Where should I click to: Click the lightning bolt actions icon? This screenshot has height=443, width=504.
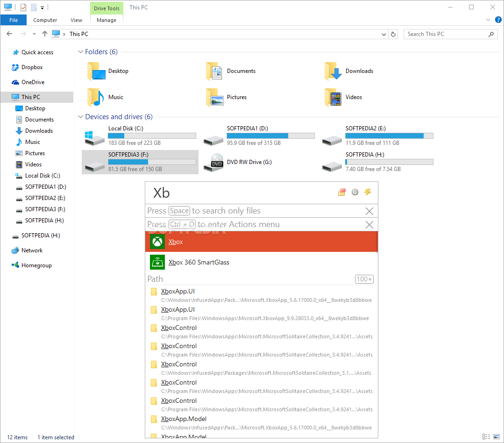(368, 192)
